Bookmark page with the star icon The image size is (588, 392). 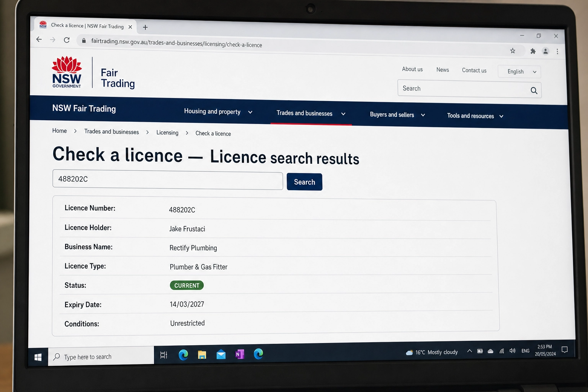point(513,51)
